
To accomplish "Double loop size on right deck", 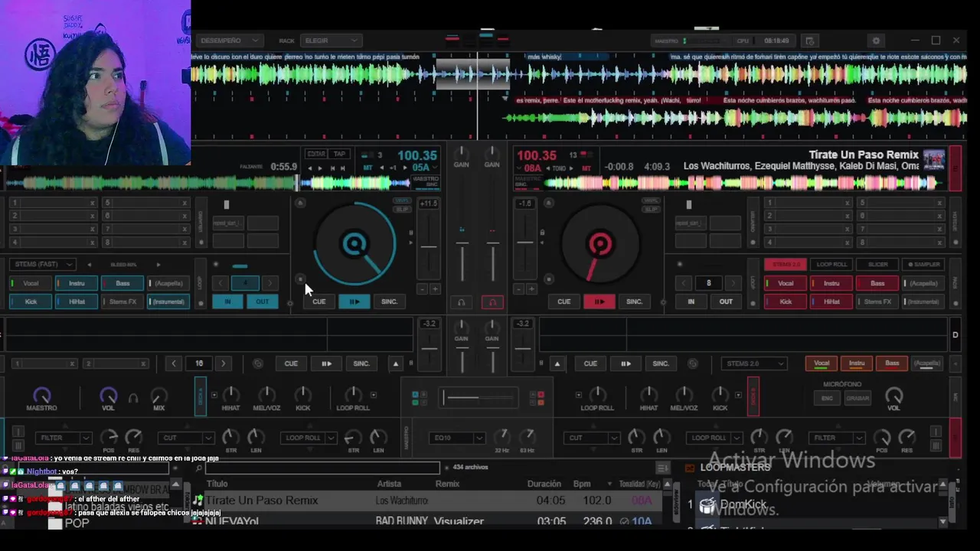I will (x=733, y=283).
